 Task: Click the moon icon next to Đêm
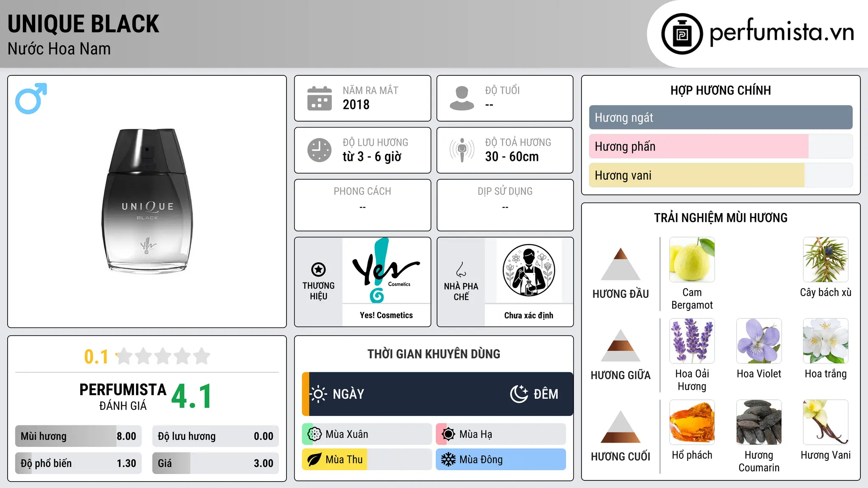[x=519, y=394]
